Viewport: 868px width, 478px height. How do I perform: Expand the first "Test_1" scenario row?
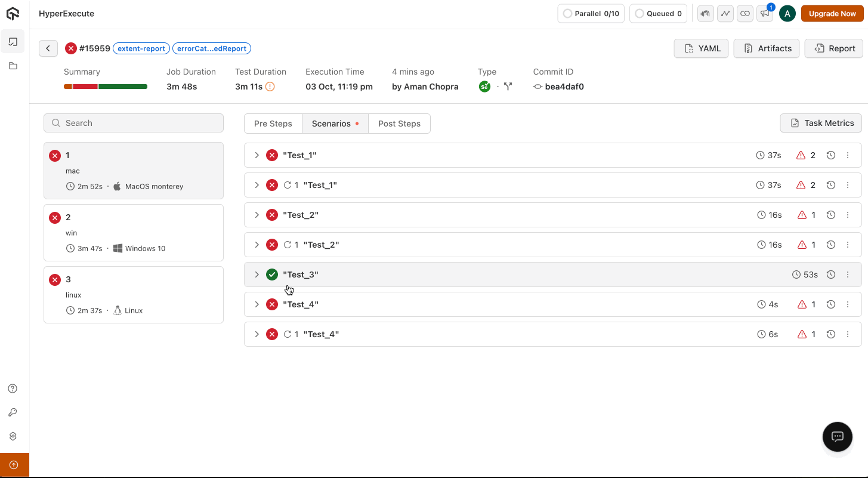tap(257, 155)
